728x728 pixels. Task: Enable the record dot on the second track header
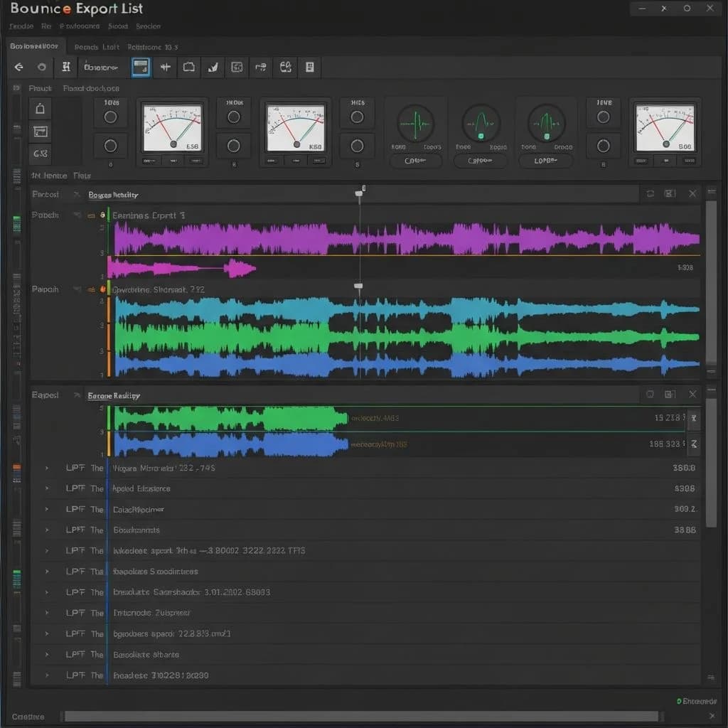pyautogui.click(x=102, y=289)
